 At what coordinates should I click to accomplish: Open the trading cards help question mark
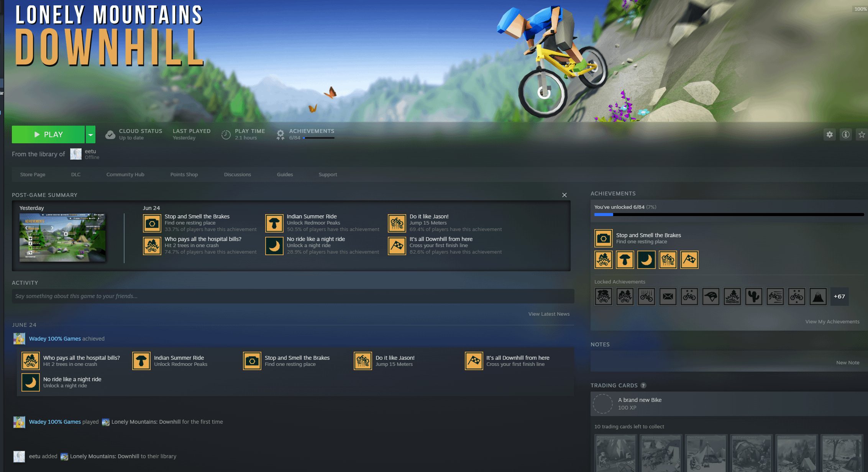coord(643,385)
